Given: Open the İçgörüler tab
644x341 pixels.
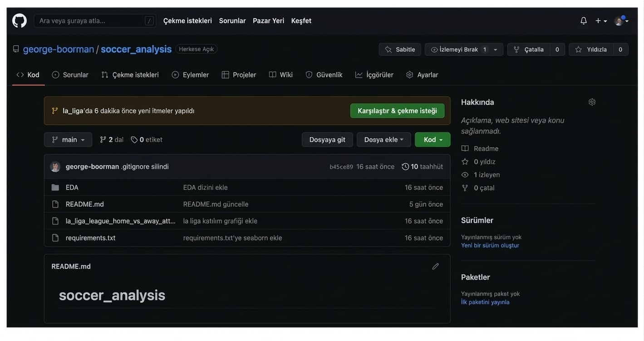Looking at the screenshot, I should tap(374, 75).
